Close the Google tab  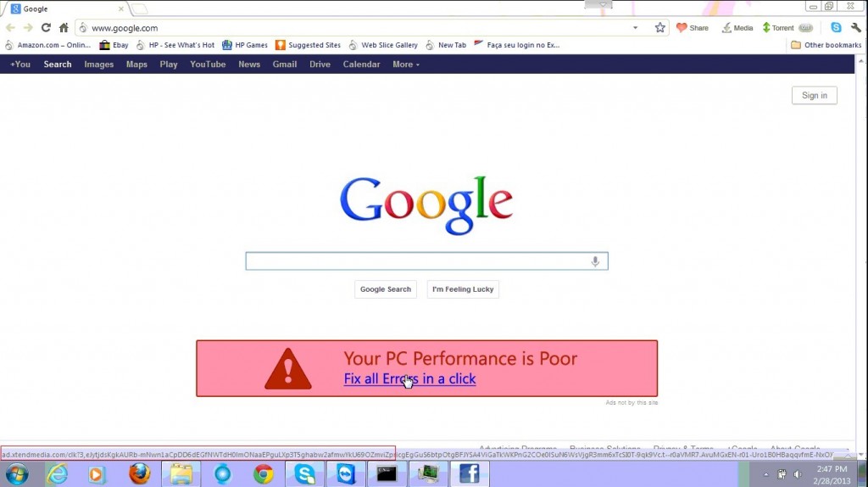click(x=120, y=8)
